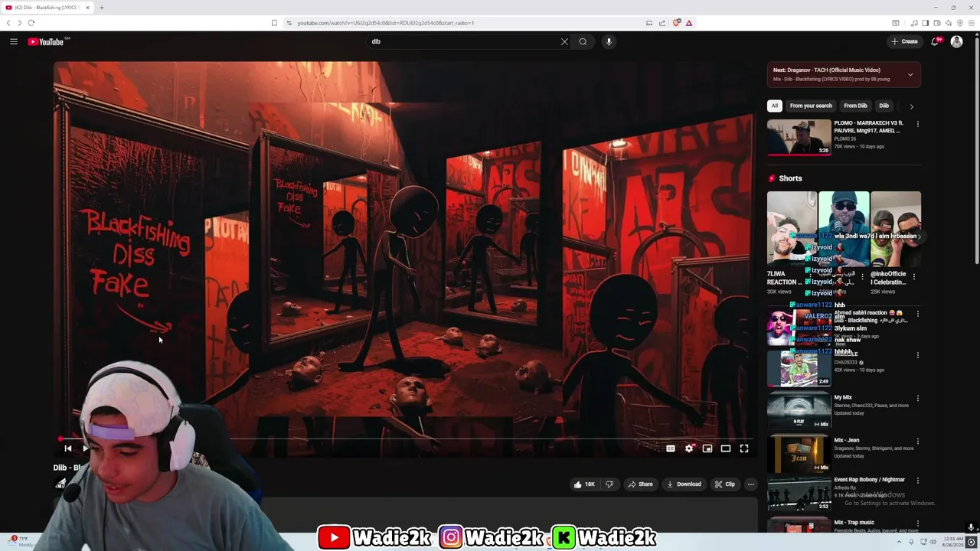This screenshot has height=551, width=980.
Task: Click the search magnifier button
Action: (583, 41)
